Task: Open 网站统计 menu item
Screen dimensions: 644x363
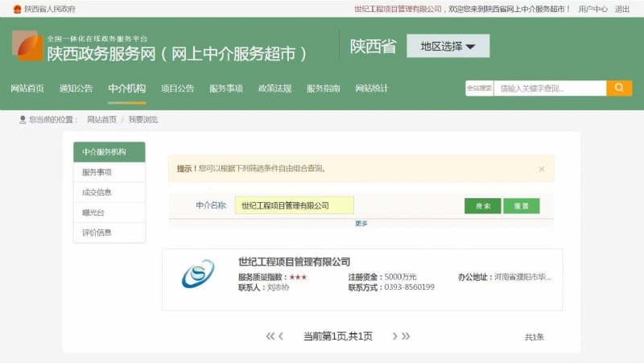Action: tap(372, 89)
